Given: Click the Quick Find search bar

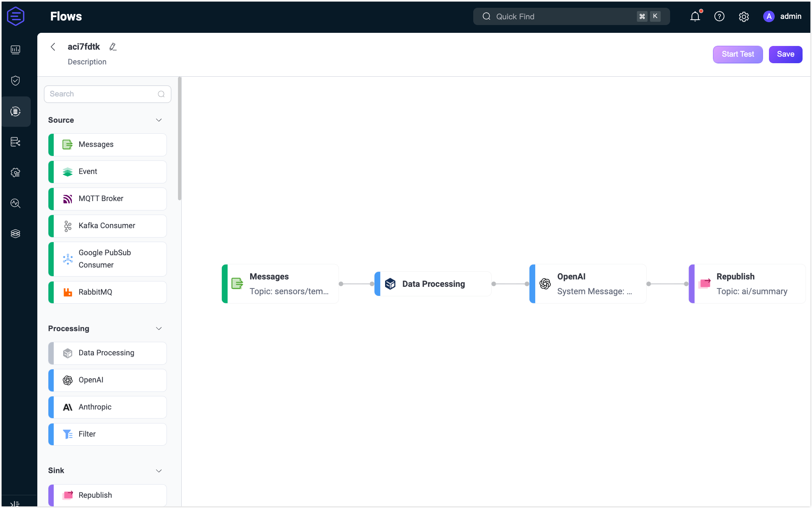Looking at the screenshot, I should (x=570, y=16).
